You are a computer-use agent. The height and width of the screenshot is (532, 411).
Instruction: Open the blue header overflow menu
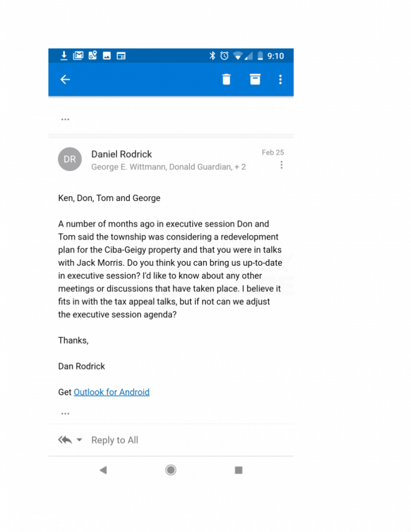[280, 79]
